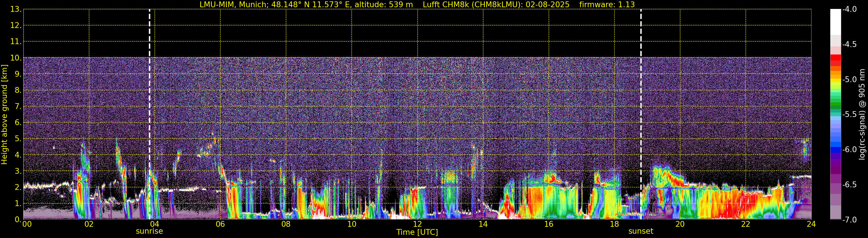Click the colorbar tick label '-4.0'
Viewport: 868px width, 238px height.
click(850, 9)
